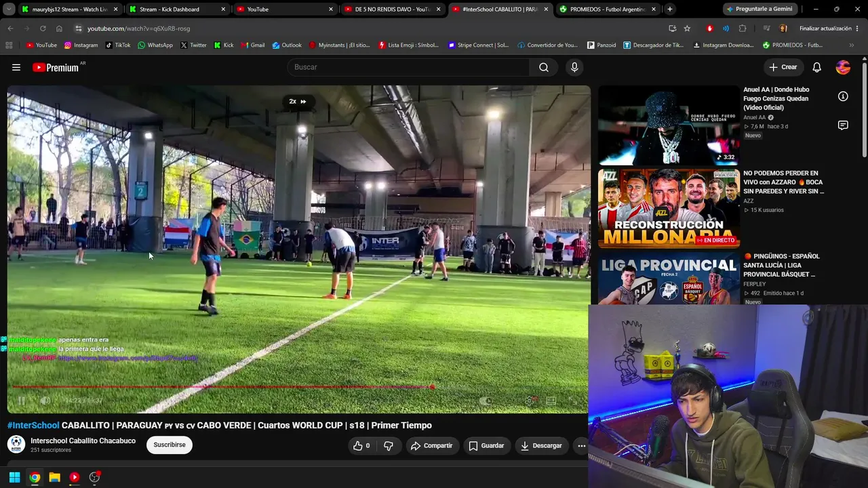Viewport: 868px width, 488px height.
Task: Focus the Buscar search field
Action: pos(408,67)
